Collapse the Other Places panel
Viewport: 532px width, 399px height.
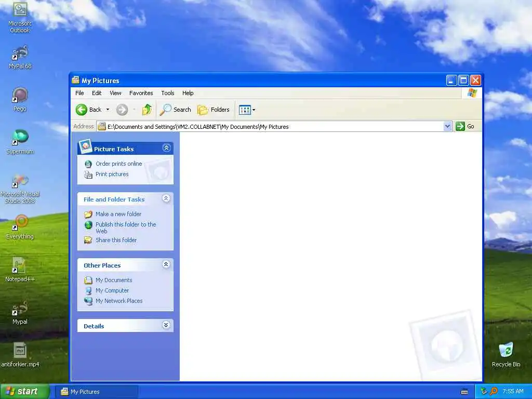click(166, 264)
